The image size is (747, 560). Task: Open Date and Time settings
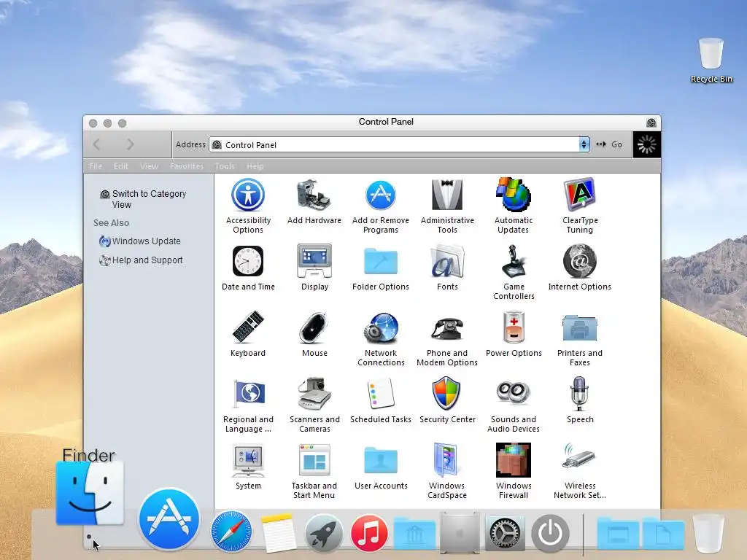[248, 267]
